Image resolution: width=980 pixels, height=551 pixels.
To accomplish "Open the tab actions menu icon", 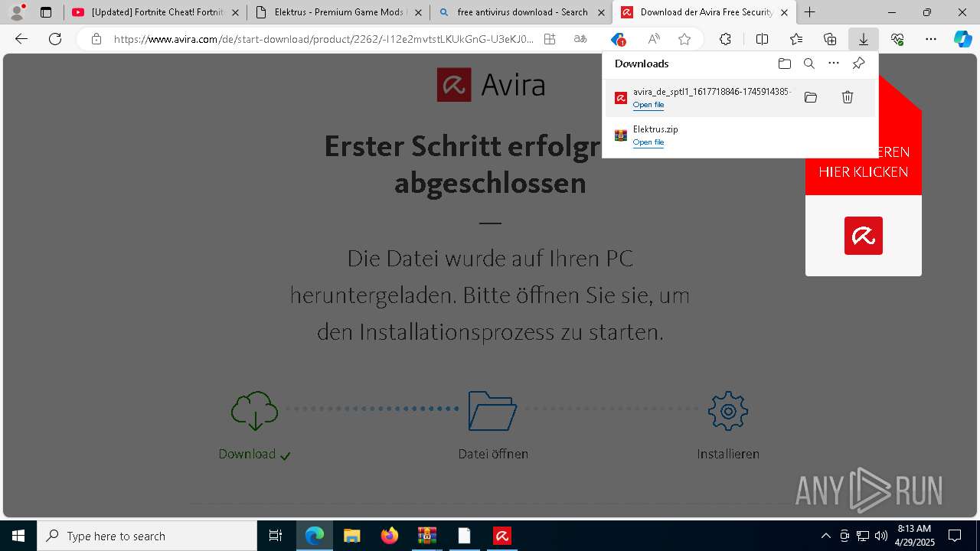I will point(46,12).
